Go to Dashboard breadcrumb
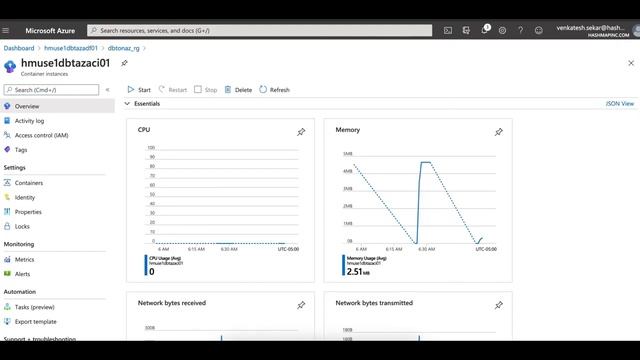The image size is (640, 360). pos(19,48)
